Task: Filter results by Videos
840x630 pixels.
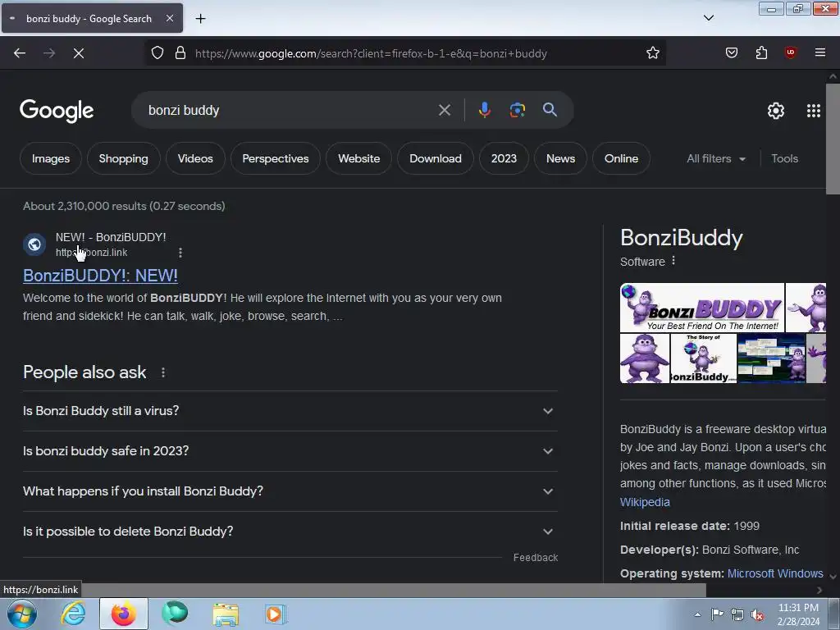Action: coord(195,158)
